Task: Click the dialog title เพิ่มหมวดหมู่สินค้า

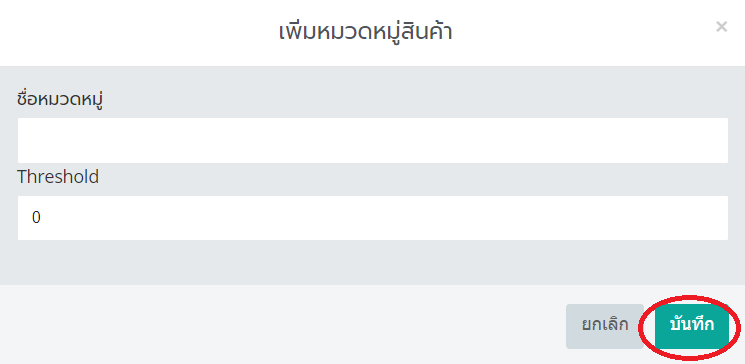Action: (x=365, y=31)
